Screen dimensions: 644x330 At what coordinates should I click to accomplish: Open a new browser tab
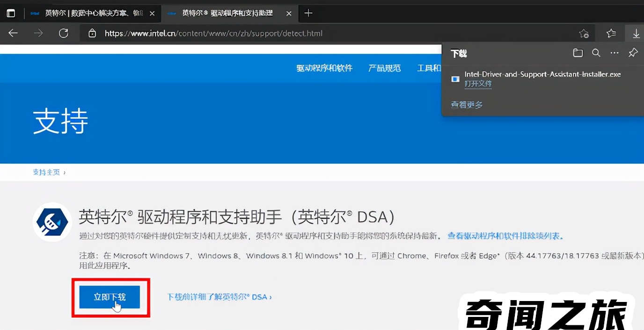coord(308,13)
